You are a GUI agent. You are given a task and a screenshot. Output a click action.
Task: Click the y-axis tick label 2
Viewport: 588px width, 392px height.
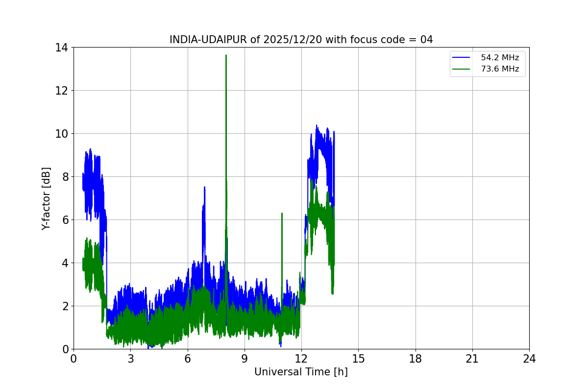click(64, 306)
